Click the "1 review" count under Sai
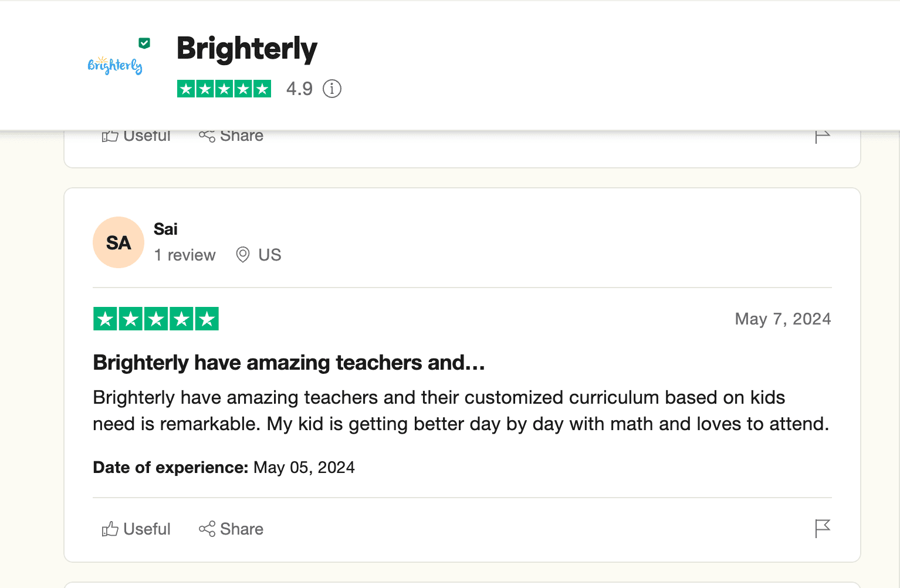Image resolution: width=900 pixels, height=588 pixels. click(185, 255)
